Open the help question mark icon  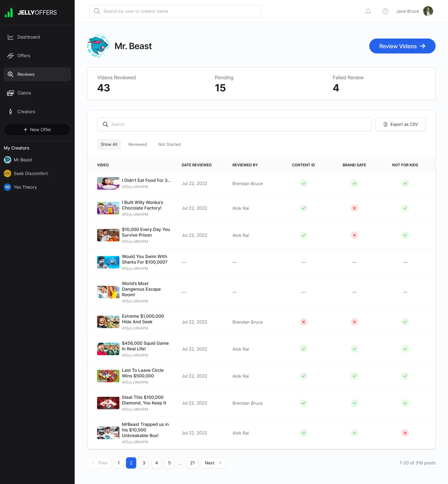point(385,11)
